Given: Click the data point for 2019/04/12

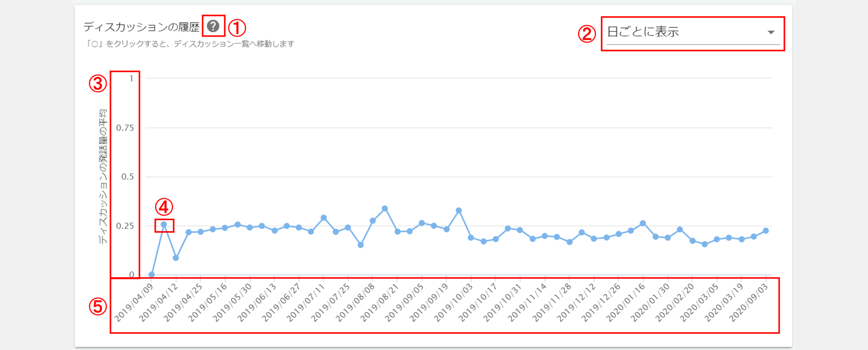Looking at the screenshot, I should 176,258.
